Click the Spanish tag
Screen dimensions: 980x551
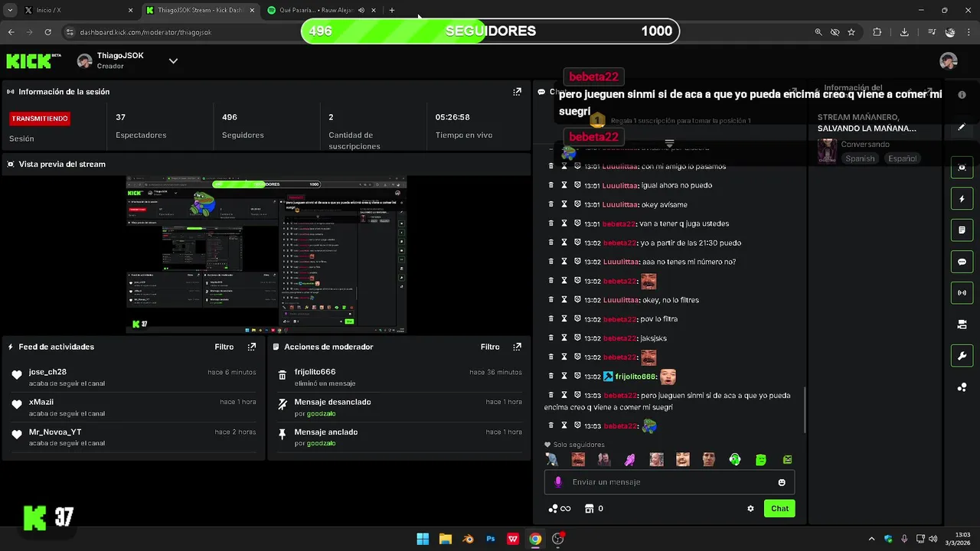pyautogui.click(x=860, y=158)
